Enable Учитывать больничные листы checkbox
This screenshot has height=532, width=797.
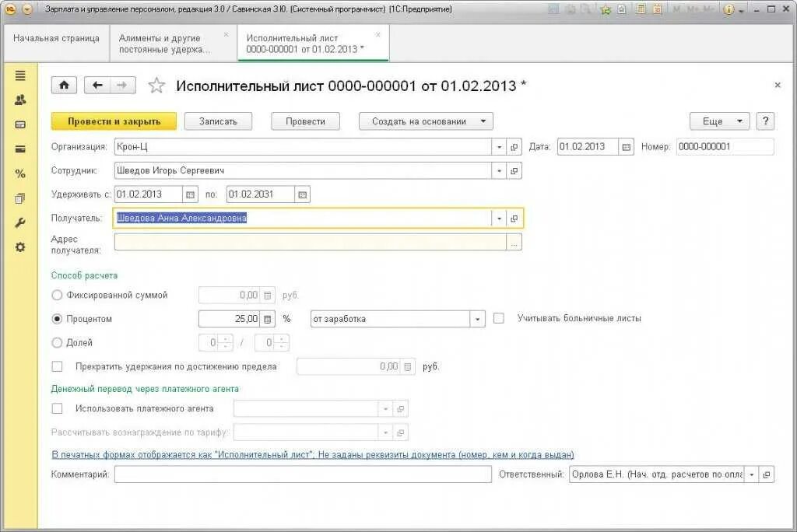tap(499, 319)
